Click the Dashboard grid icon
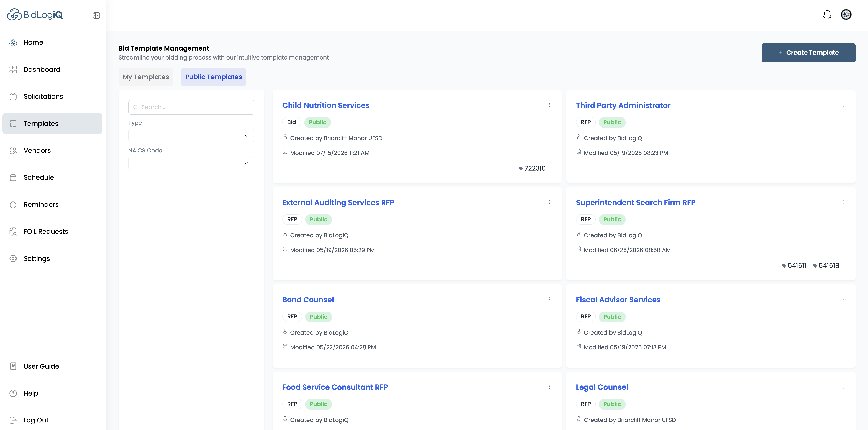Image resolution: width=868 pixels, height=430 pixels. coord(13,69)
